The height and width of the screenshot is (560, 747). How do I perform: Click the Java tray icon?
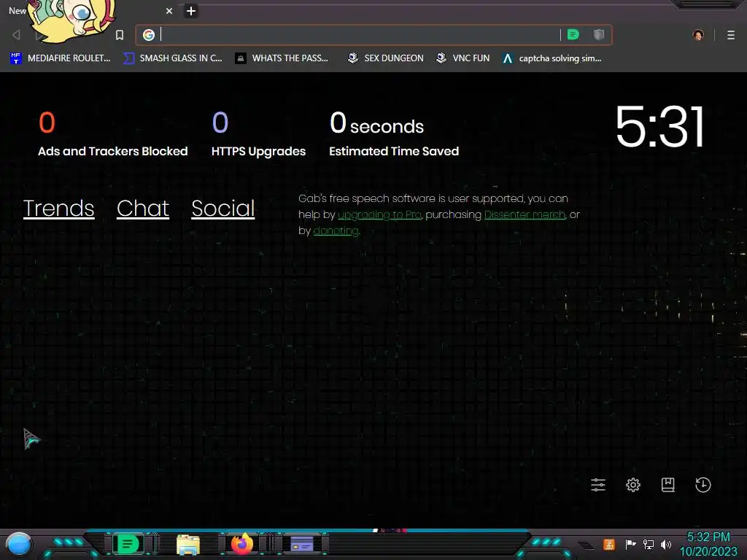click(609, 544)
